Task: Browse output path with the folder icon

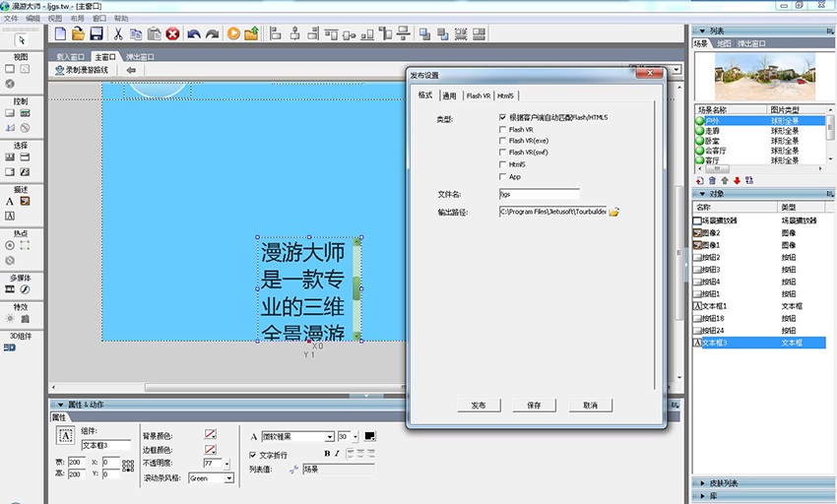Action: [x=613, y=212]
